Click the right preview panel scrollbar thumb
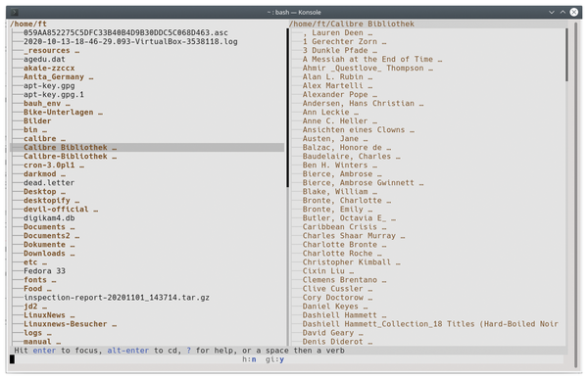Image resolution: width=588 pixels, height=379 pixels. click(x=566, y=55)
